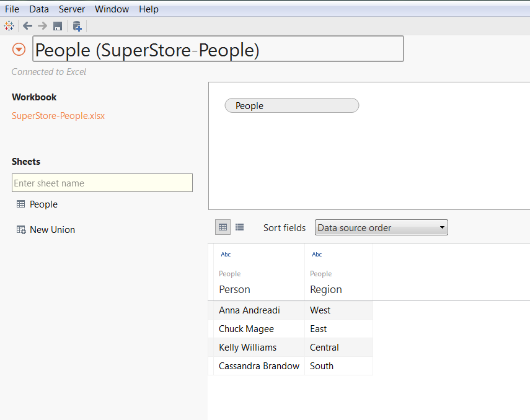Image resolution: width=530 pixels, height=420 pixels.
Task: Open the SuperStore-People.xlsx workbook link
Action: pos(58,116)
